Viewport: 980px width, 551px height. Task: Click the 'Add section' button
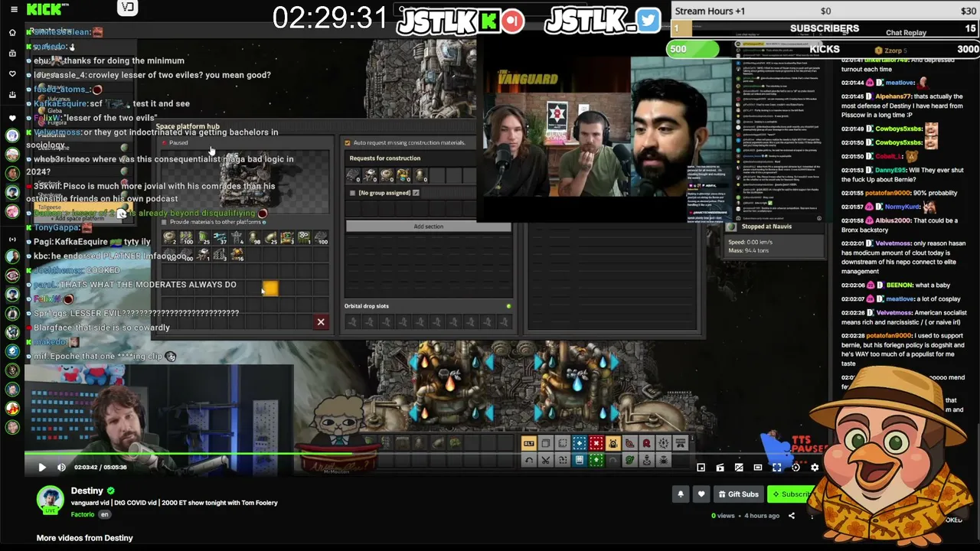(x=428, y=227)
